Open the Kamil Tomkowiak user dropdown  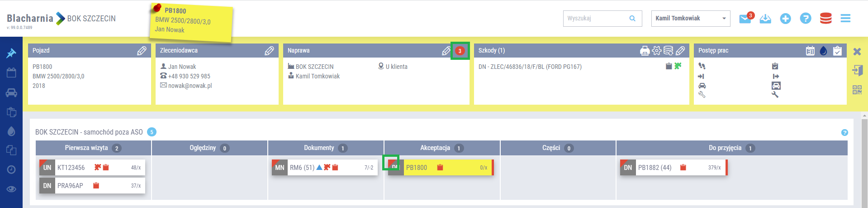(x=690, y=19)
